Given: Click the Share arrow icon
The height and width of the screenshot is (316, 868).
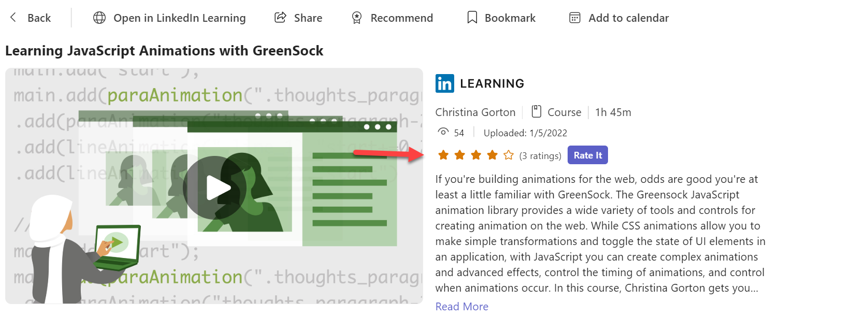Looking at the screenshot, I should pyautogui.click(x=280, y=18).
